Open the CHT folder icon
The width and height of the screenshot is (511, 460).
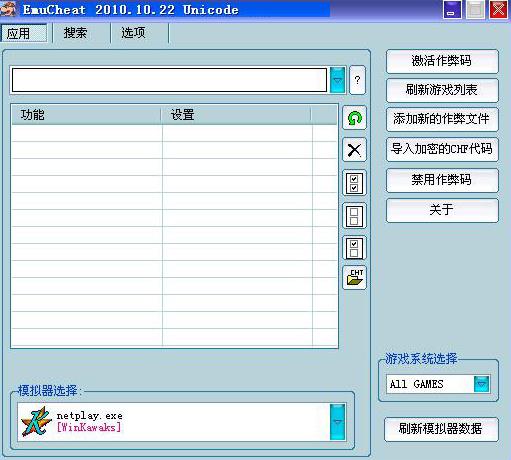coord(354,277)
